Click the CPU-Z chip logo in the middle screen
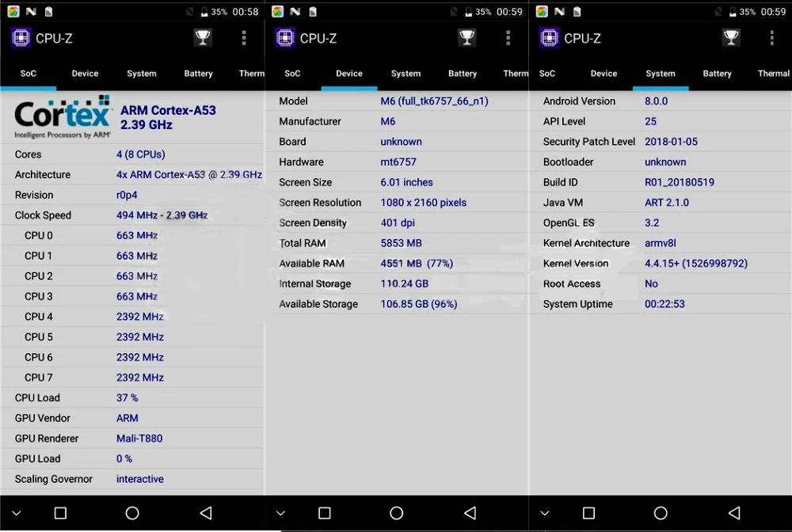 click(x=285, y=38)
